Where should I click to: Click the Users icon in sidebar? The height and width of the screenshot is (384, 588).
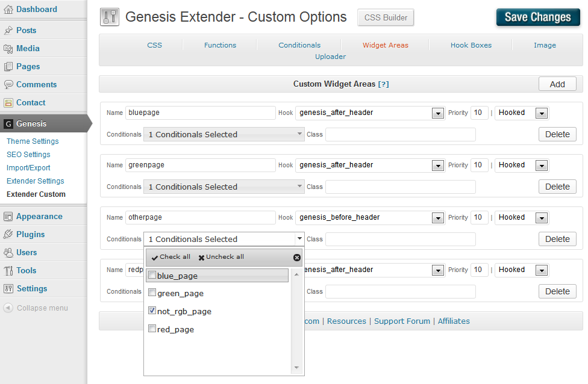(8, 253)
